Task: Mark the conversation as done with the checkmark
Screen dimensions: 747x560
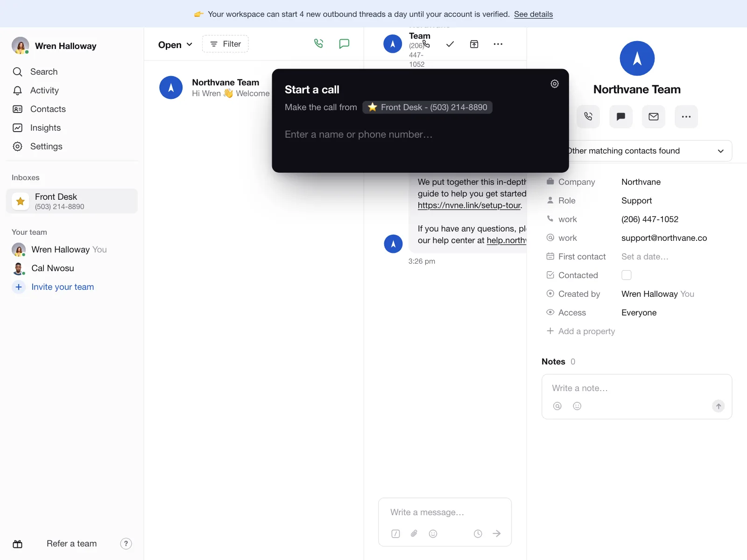Action: (450, 44)
